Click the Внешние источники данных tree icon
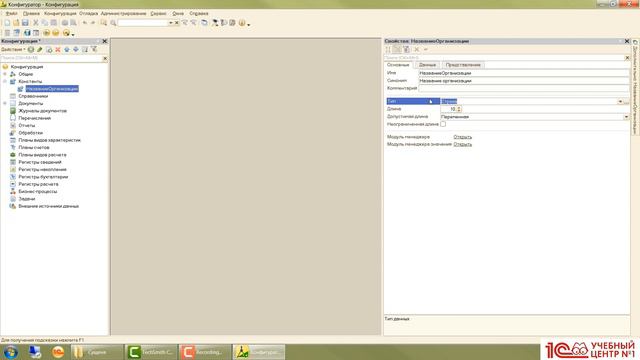The height and width of the screenshot is (360, 640). [x=13, y=206]
